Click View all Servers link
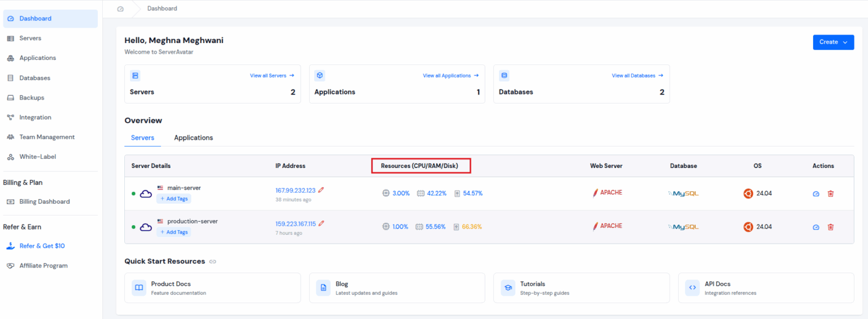The height and width of the screenshot is (319, 868). pos(272,75)
